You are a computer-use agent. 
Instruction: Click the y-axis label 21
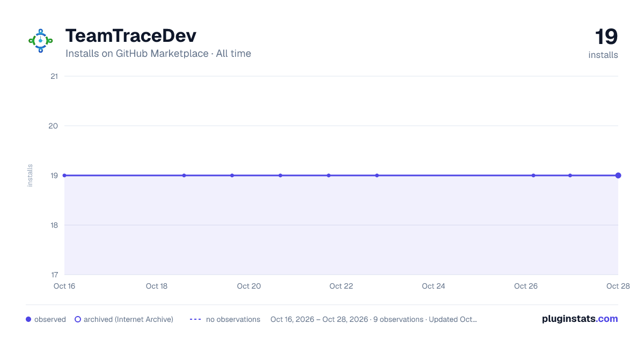(54, 76)
